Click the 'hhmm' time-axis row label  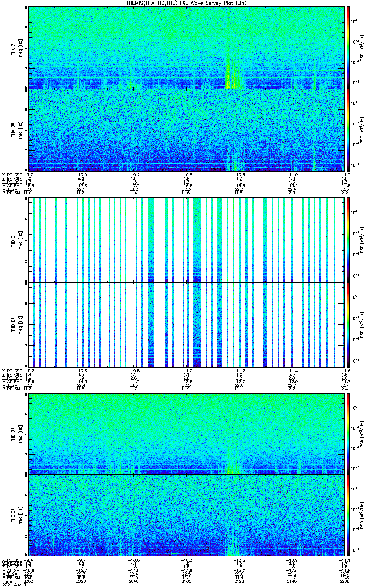[x=7, y=581]
